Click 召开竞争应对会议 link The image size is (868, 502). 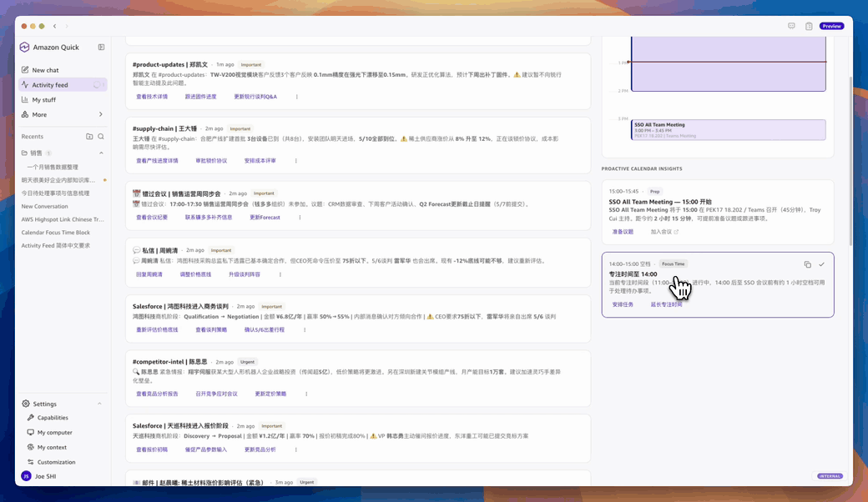click(216, 394)
